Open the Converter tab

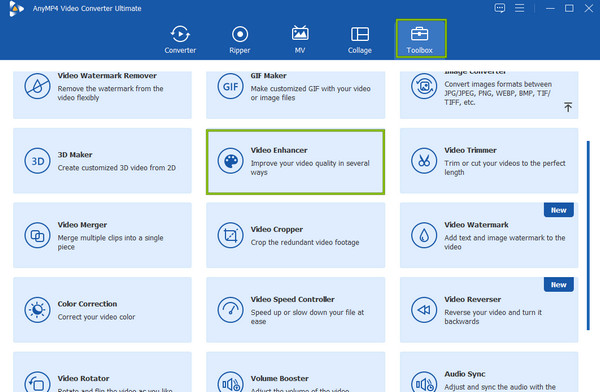[180, 39]
